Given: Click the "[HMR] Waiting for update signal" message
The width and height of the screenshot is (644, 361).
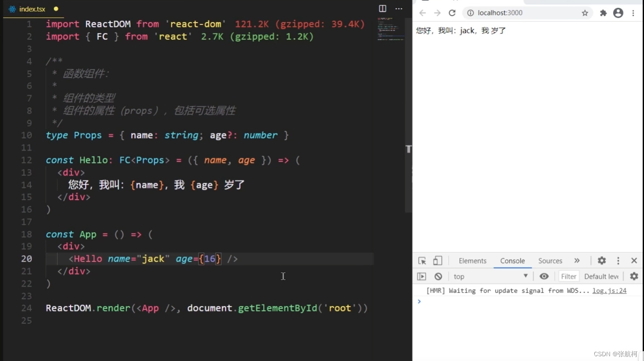Looking at the screenshot, I should (508, 290).
